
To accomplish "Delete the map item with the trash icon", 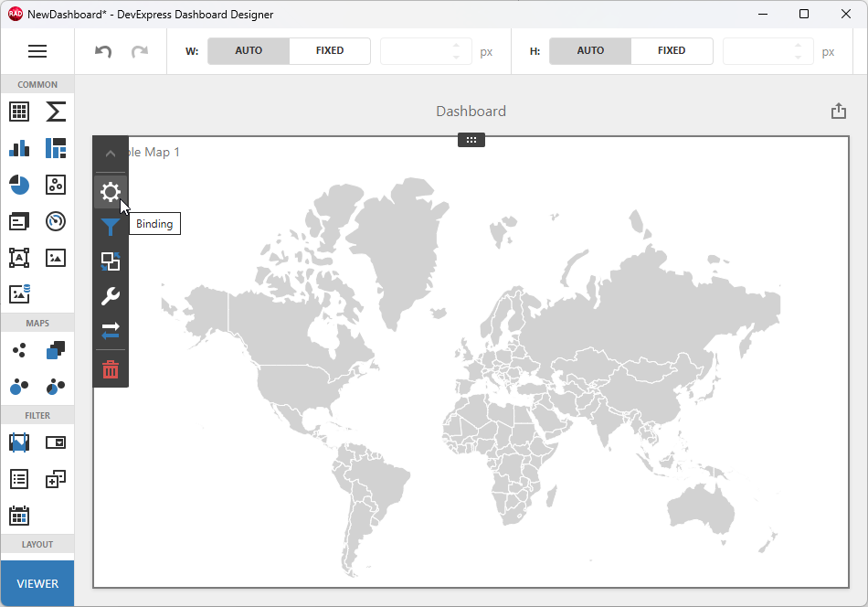I will coord(111,369).
